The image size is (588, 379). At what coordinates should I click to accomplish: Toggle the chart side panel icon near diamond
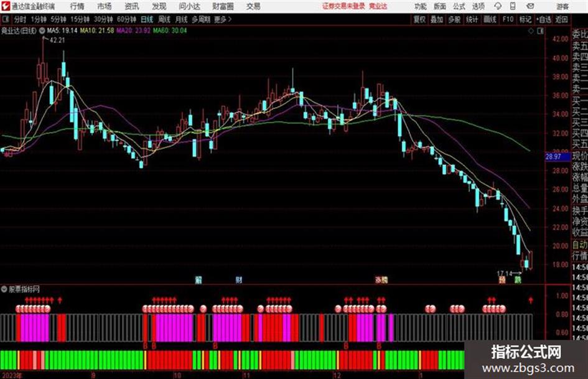540,31
